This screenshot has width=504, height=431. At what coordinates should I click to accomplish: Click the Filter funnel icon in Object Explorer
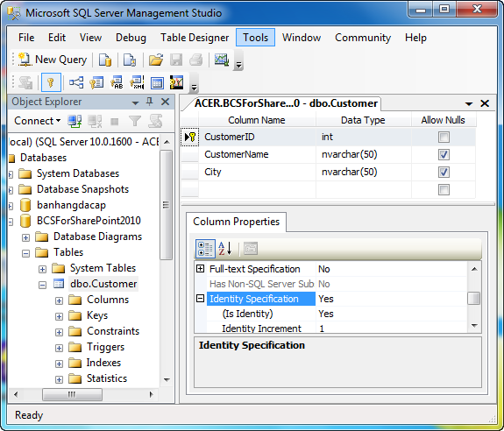pos(135,122)
